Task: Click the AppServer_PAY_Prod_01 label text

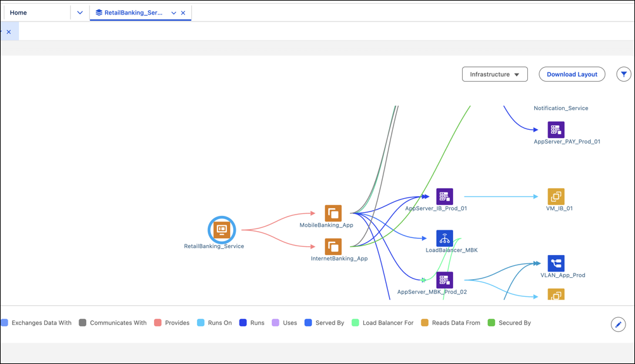Action: click(x=567, y=142)
